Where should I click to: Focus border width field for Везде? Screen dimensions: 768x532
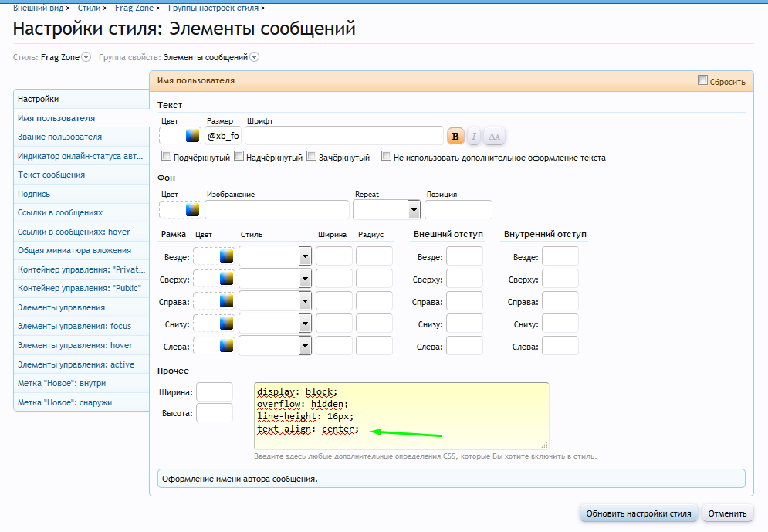point(334,256)
